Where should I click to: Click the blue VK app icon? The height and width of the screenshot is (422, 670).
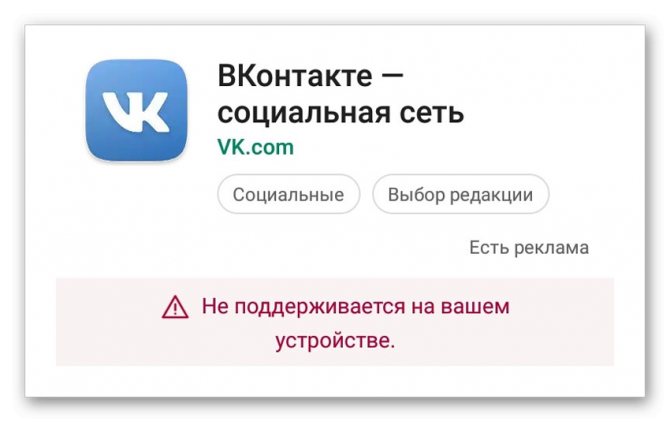point(137,110)
